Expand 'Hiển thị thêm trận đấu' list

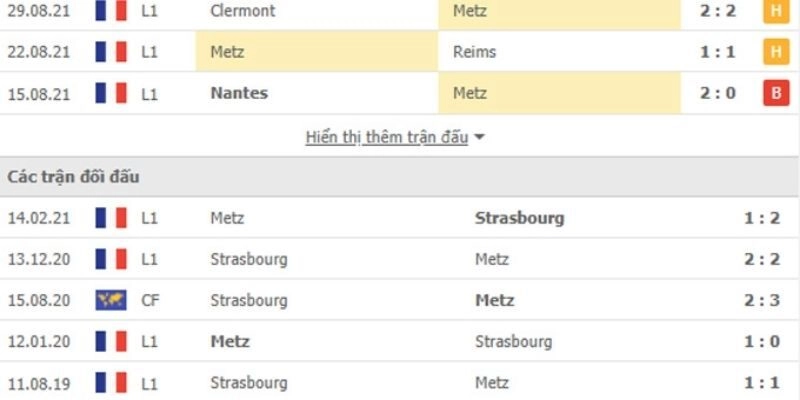point(386,138)
